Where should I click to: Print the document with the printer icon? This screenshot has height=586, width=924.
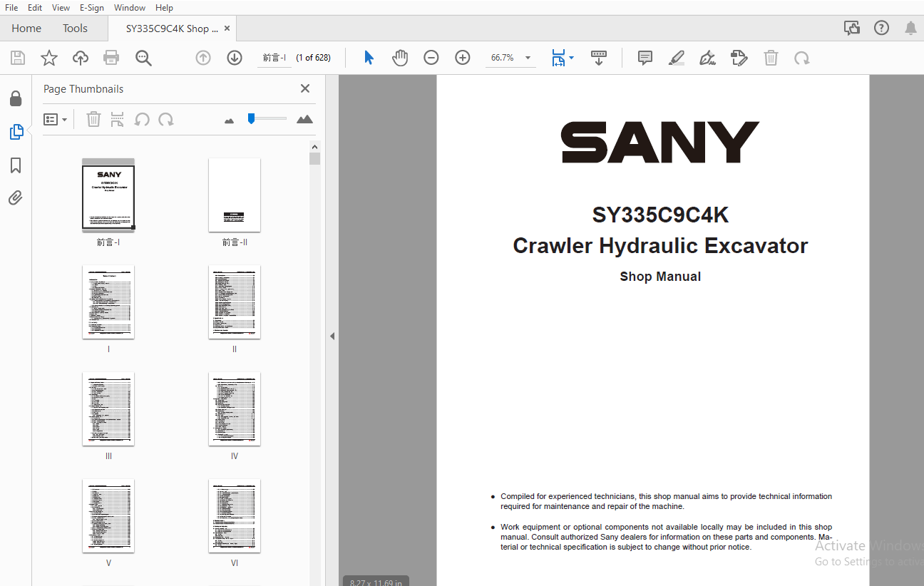(x=111, y=58)
